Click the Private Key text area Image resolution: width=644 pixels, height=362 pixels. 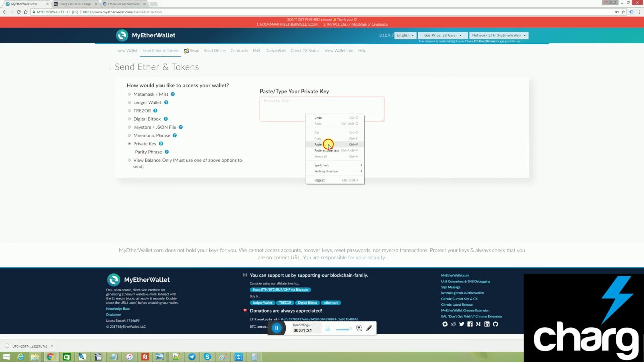[322, 109]
